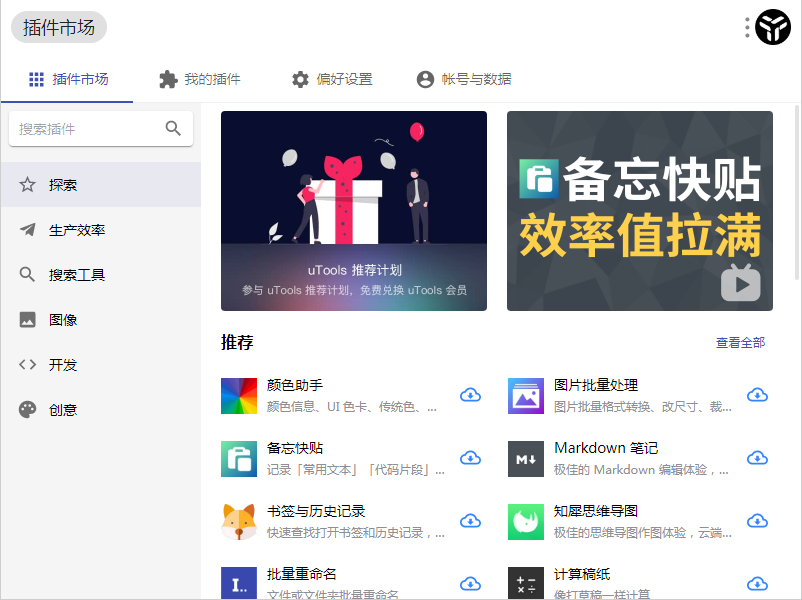The width and height of the screenshot is (802, 600).
Task: Download the 批量重命名 plugin
Action: (470, 584)
